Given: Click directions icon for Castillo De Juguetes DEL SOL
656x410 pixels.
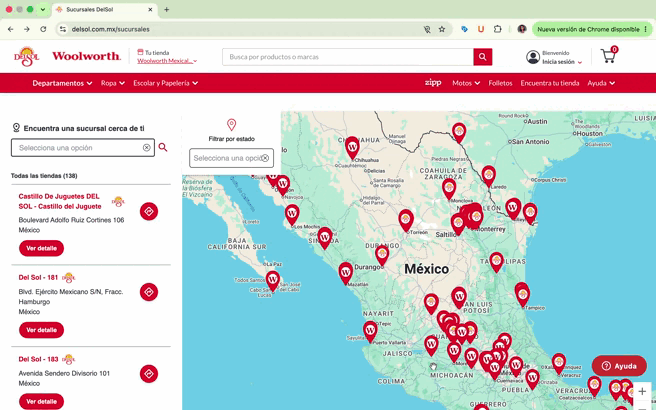Looking at the screenshot, I should click(x=149, y=212).
